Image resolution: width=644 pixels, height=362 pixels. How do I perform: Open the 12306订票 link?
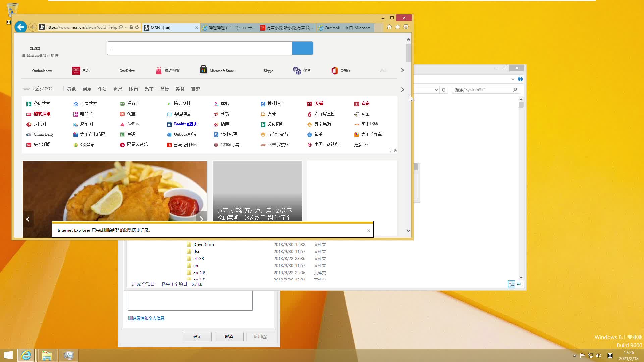[x=226, y=145]
